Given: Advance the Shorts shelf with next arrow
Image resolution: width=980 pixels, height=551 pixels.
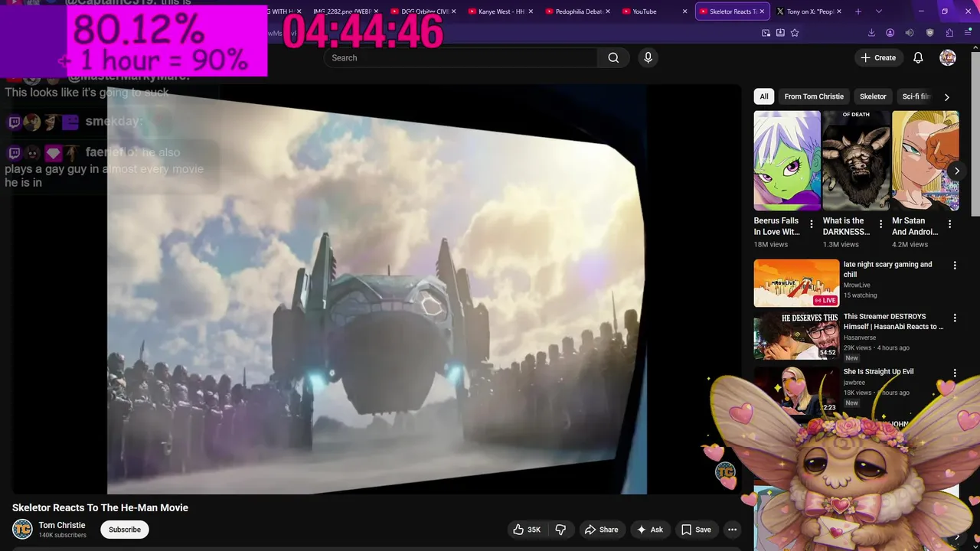Looking at the screenshot, I should (956, 171).
